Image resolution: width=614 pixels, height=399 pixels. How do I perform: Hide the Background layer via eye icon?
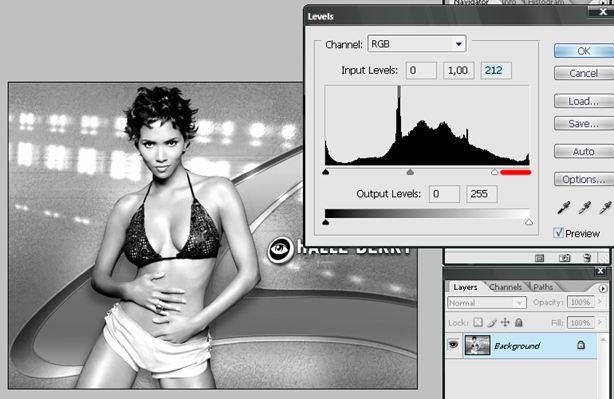[453, 344]
